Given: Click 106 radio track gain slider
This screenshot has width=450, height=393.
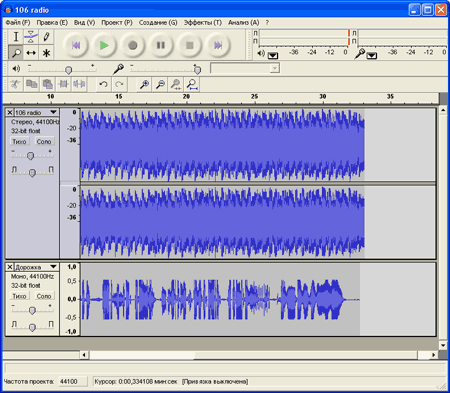Looking at the screenshot, I should point(30,156).
